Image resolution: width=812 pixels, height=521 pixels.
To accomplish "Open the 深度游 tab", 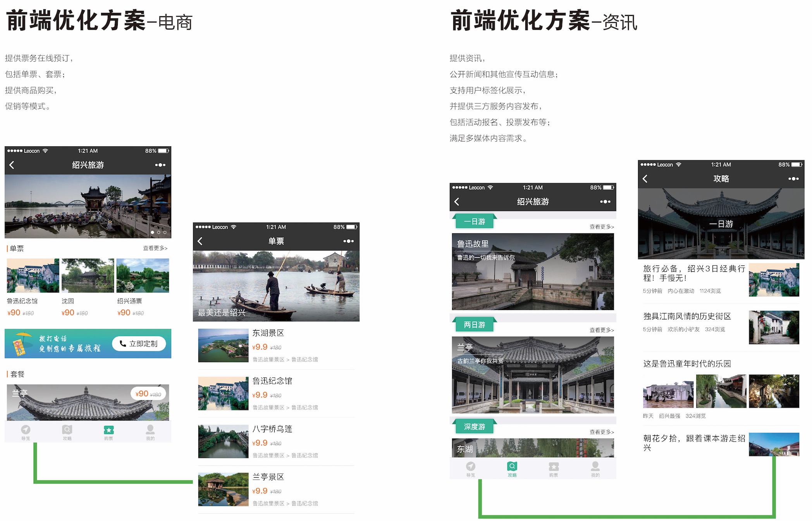I will coord(475,427).
